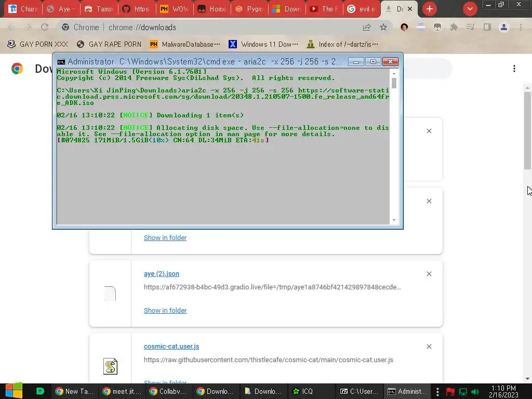Open the Chrome profile avatar icon
Image resolution: width=532 pixels, height=399 pixels.
[504, 27]
